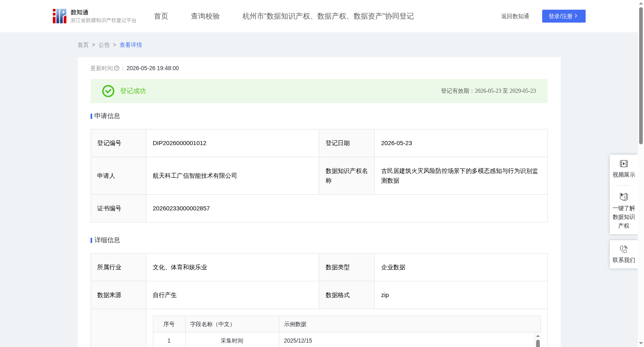
Task: Click the zip data format value
Action: coord(385,295)
